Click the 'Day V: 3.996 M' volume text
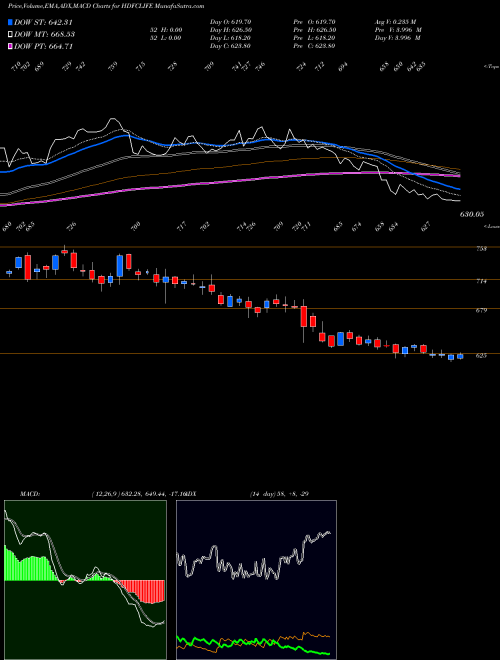 click(399, 38)
